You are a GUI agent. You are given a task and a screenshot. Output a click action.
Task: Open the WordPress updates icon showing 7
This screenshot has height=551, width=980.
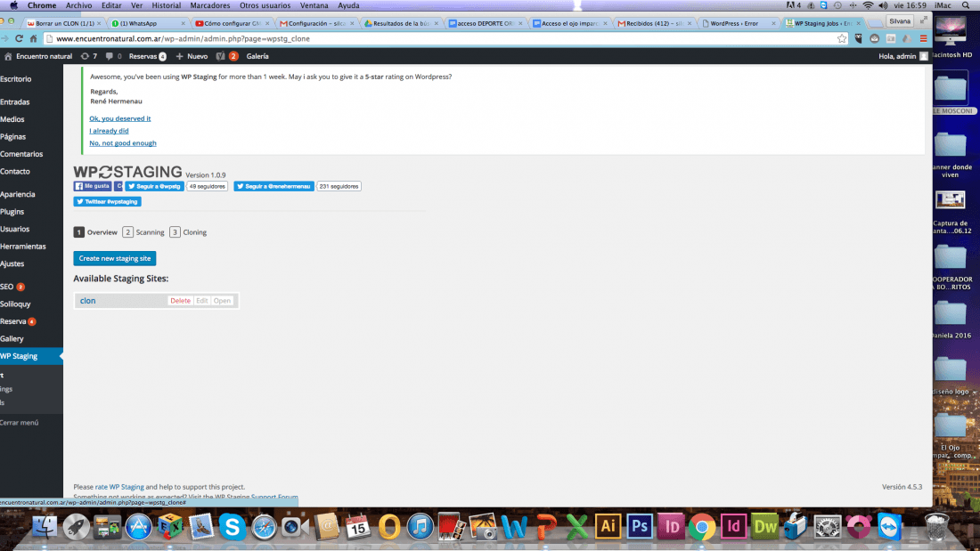89,56
